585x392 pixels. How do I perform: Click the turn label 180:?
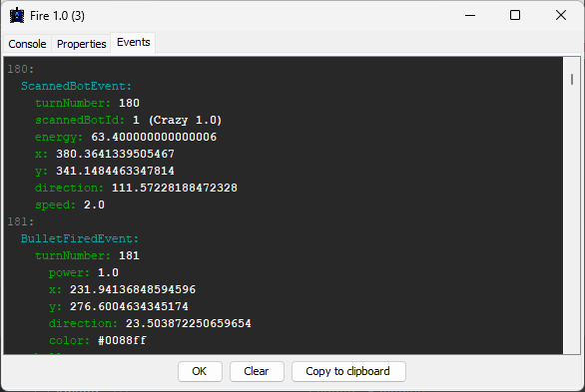pyautogui.click(x=21, y=69)
